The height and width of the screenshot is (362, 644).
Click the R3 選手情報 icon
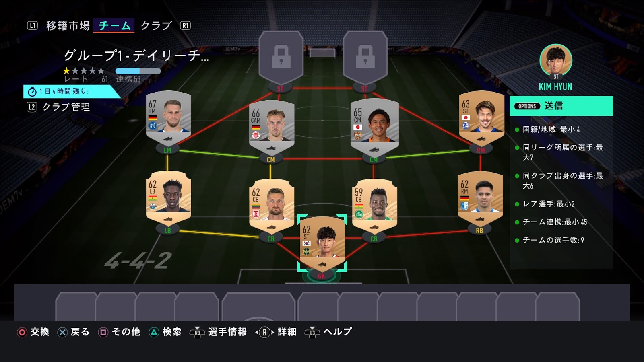pyautogui.click(x=197, y=332)
